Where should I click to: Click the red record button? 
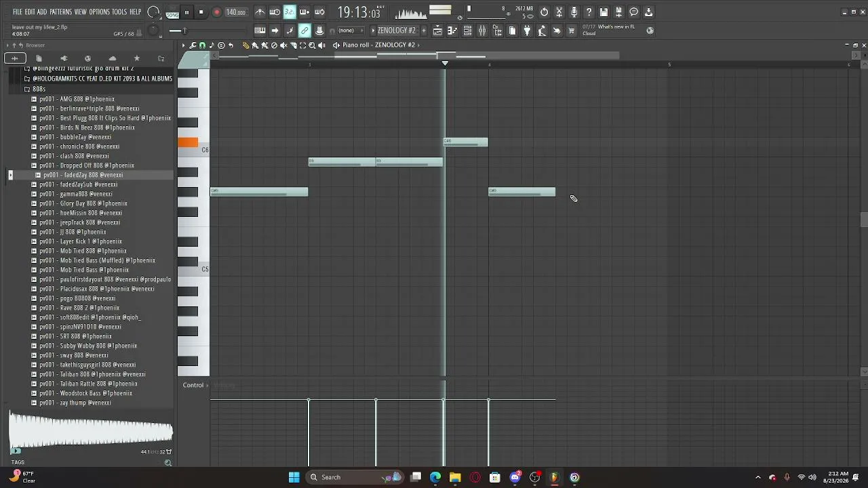(216, 12)
